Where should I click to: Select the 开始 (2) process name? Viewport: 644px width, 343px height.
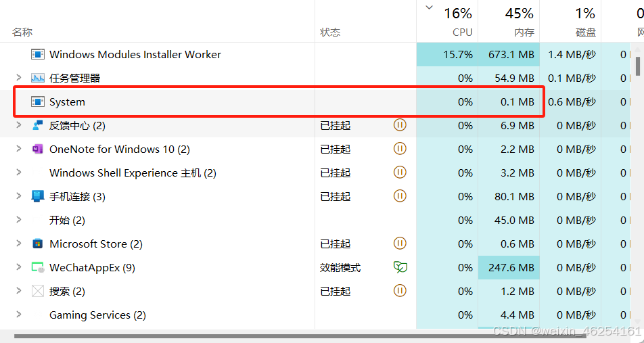(x=67, y=221)
